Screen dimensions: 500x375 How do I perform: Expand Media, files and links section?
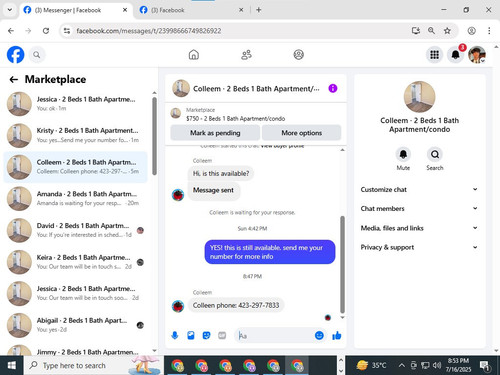(419, 228)
